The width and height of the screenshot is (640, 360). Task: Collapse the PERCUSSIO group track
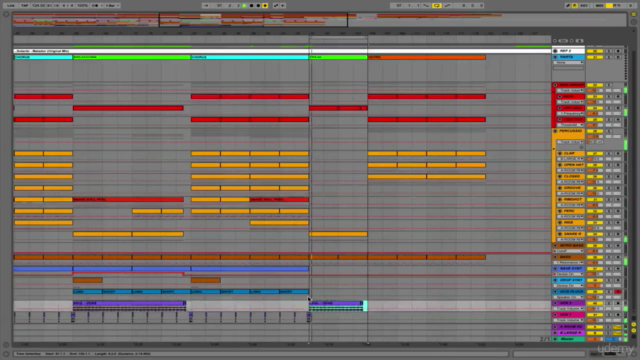point(555,131)
